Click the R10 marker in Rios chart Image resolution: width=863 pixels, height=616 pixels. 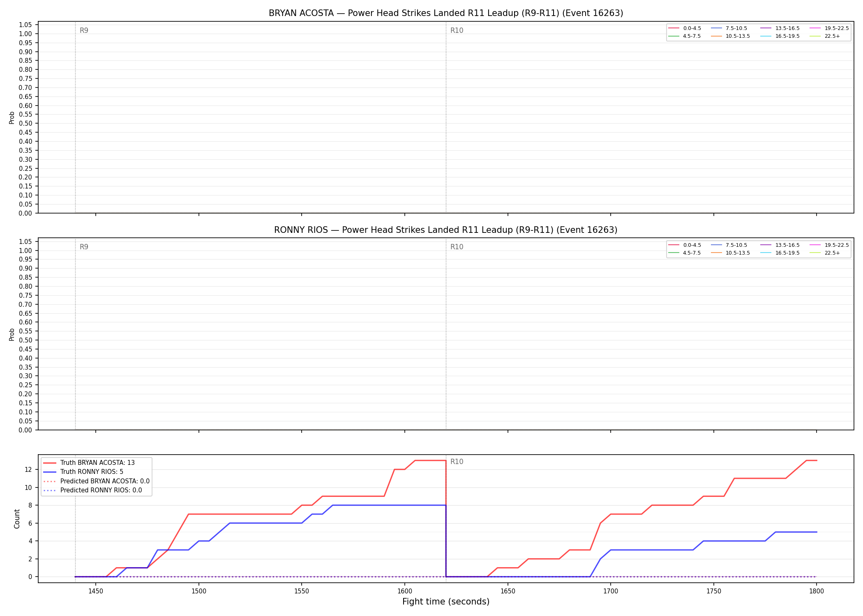(x=457, y=247)
